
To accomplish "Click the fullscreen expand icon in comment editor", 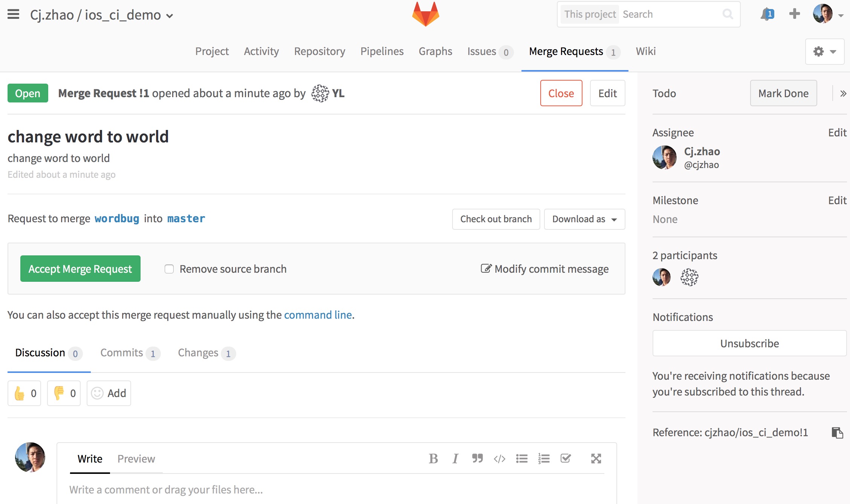I will (x=596, y=458).
